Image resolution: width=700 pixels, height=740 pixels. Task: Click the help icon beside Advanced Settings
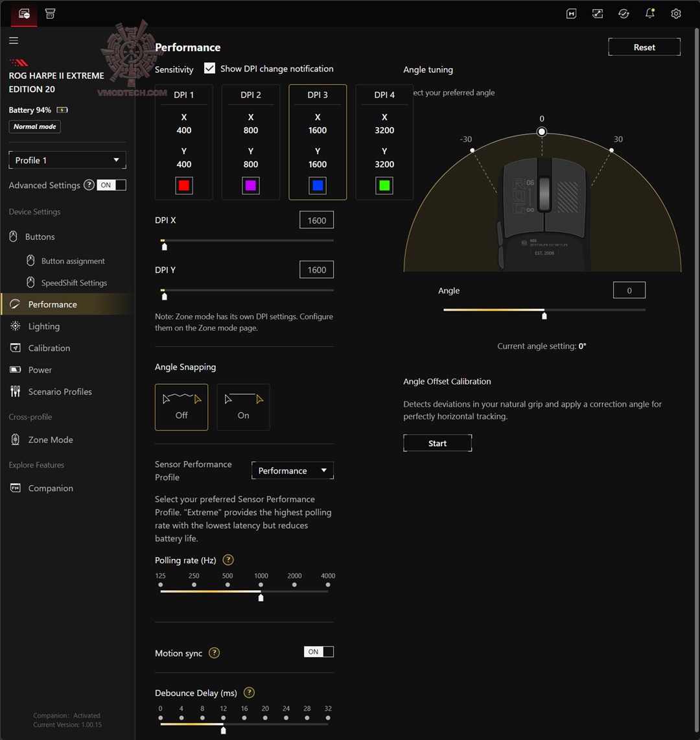89,185
